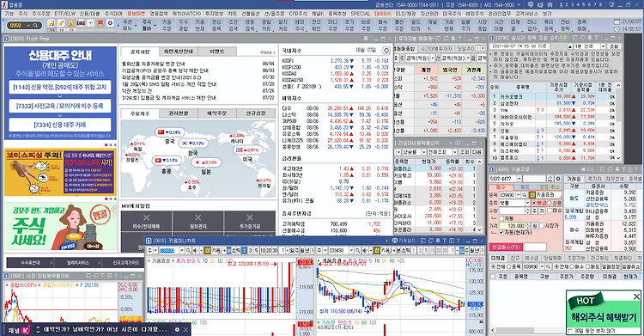Click the 현금매수(F9) buy button

click(x=506, y=247)
